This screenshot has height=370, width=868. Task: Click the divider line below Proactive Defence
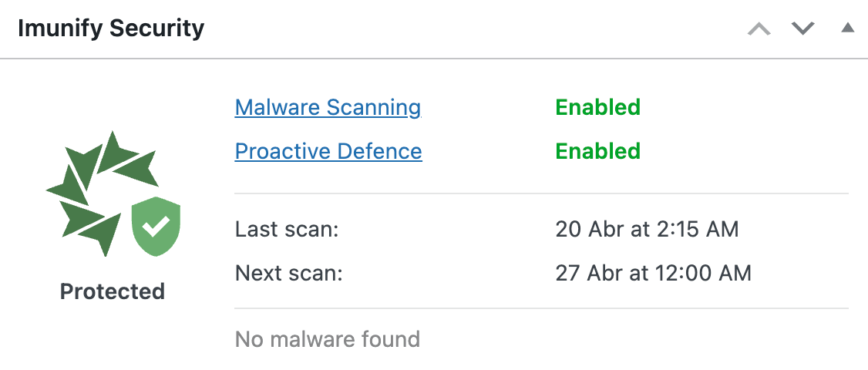tap(541, 193)
